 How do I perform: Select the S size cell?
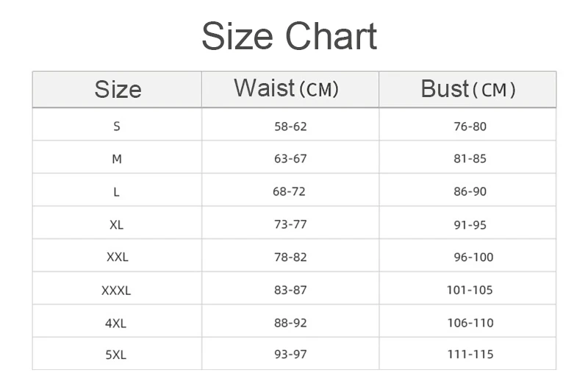(x=117, y=126)
